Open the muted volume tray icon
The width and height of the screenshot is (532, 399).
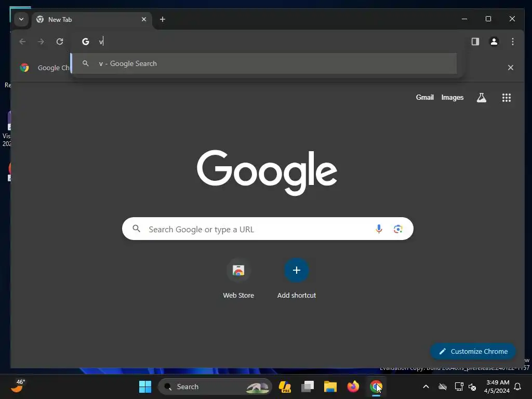tap(472, 387)
